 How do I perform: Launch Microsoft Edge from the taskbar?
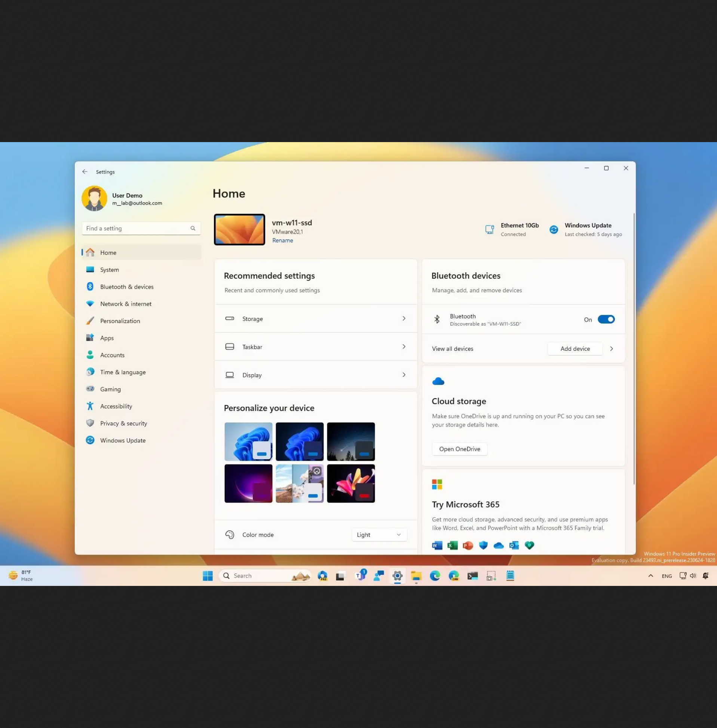coord(435,575)
